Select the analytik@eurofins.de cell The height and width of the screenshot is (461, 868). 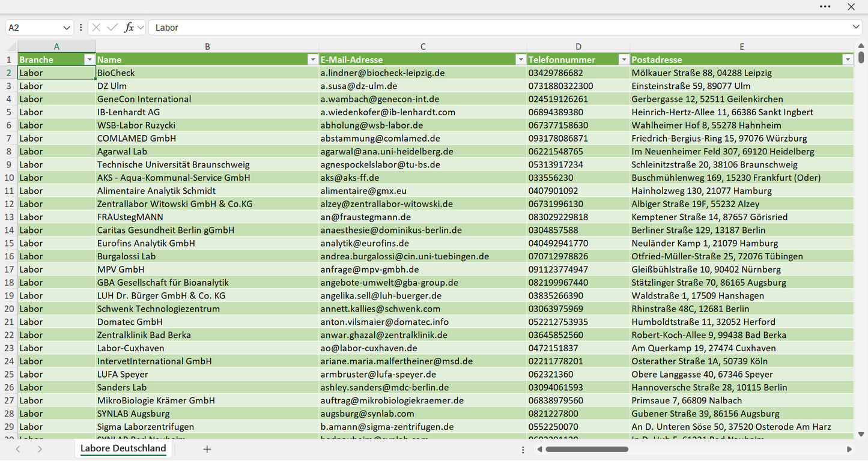click(x=423, y=243)
